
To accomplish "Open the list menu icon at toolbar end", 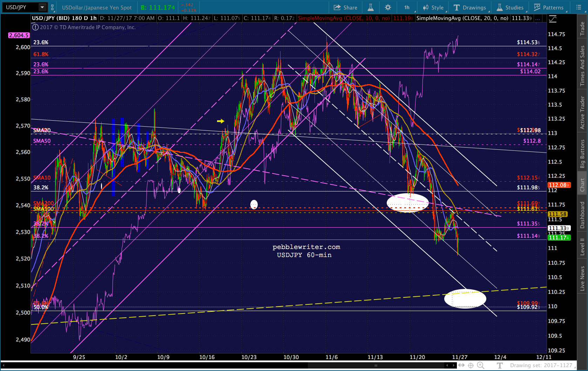I will point(579,7).
